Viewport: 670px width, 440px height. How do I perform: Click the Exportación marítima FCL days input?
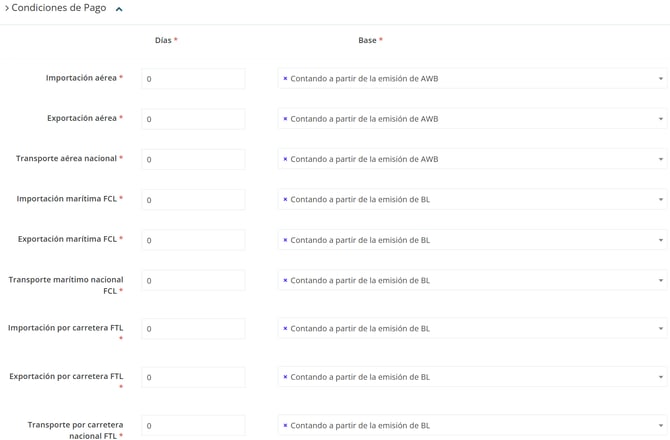coord(193,240)
